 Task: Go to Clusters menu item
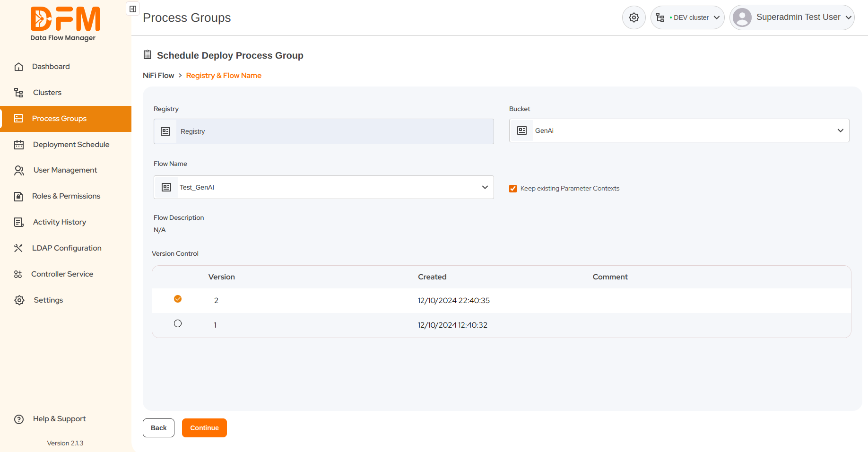coord(66,93)
